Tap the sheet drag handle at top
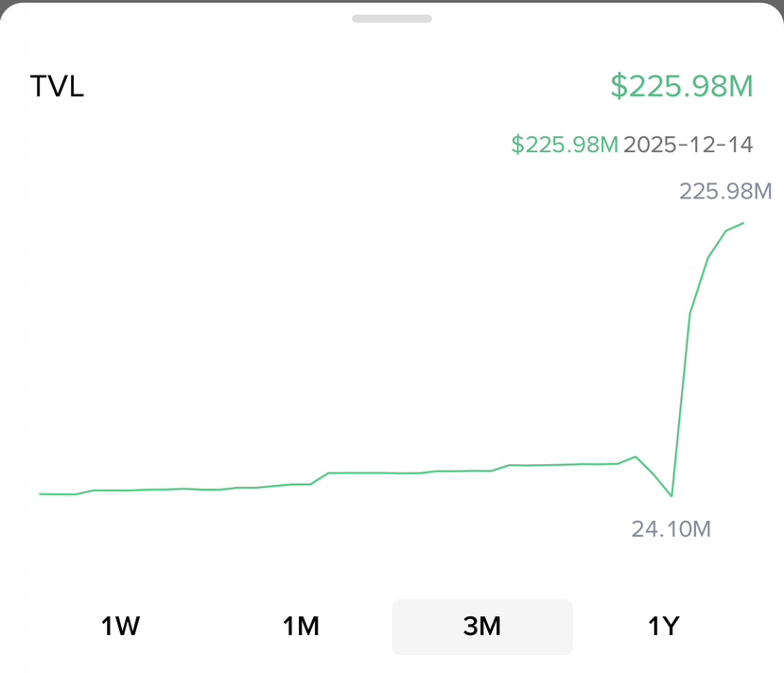The height and width of the screenshot is (673, 784). coord(392,18)
